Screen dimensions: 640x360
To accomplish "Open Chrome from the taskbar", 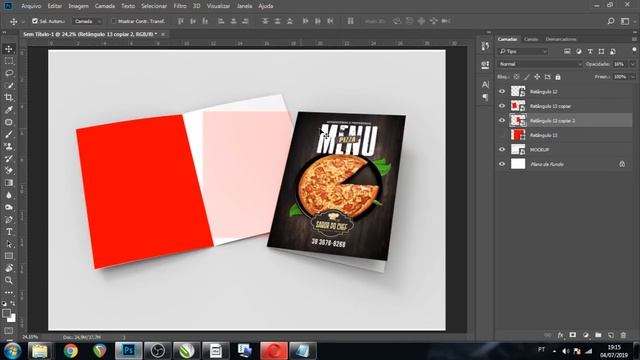I will 71,351.
